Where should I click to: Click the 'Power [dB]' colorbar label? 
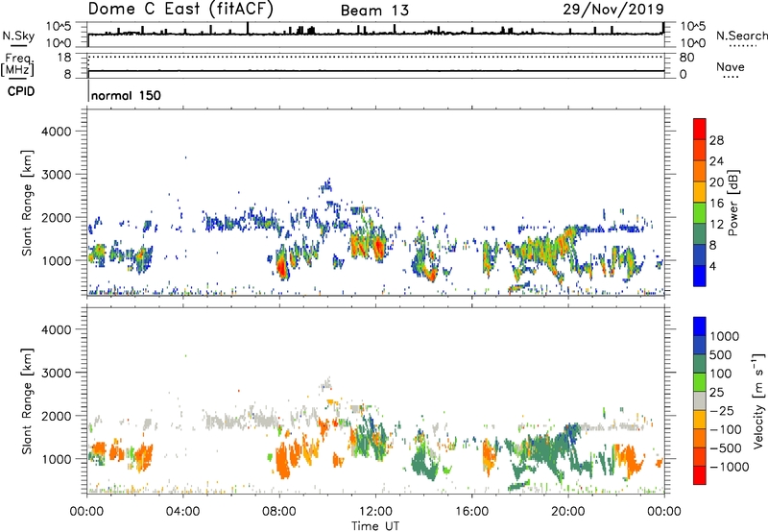coord(732,203)
